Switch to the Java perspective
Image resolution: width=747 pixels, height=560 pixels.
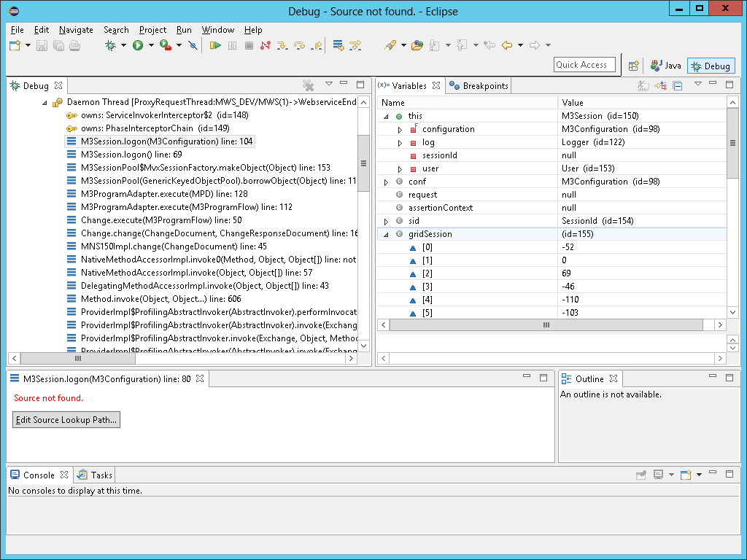666,66
